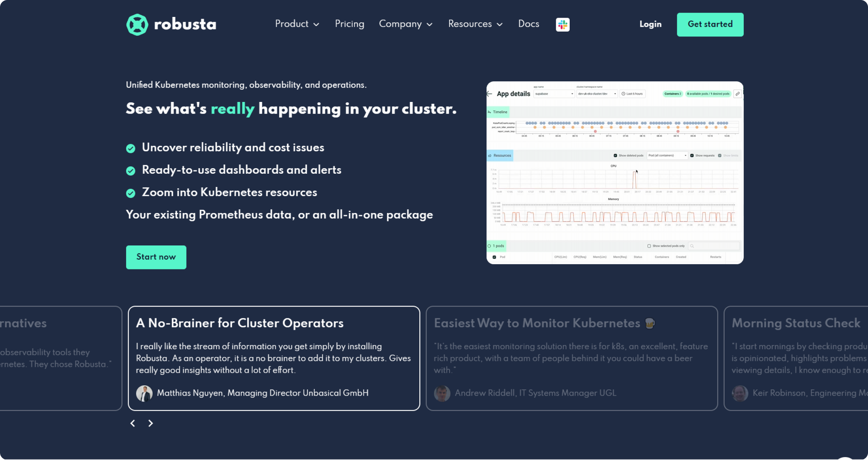Click the search icon in pods section
The width and height of the screenshot is (868, 460).
[x=692, y=246]
